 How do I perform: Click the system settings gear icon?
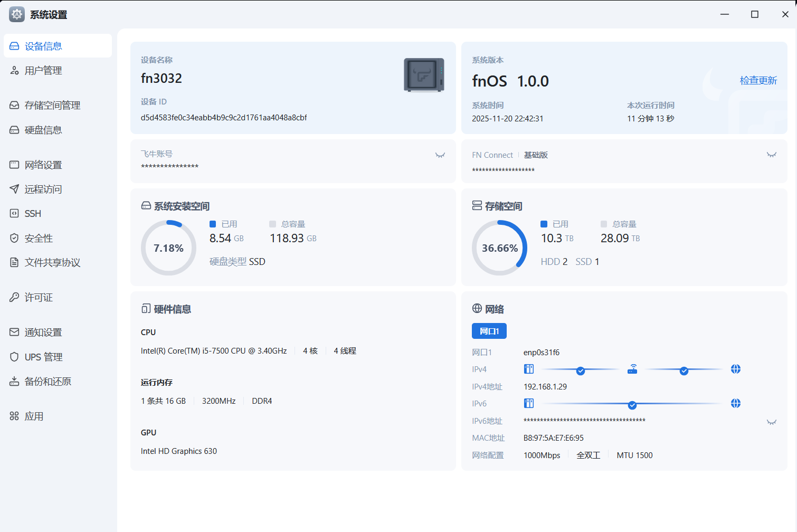[17, 14]
